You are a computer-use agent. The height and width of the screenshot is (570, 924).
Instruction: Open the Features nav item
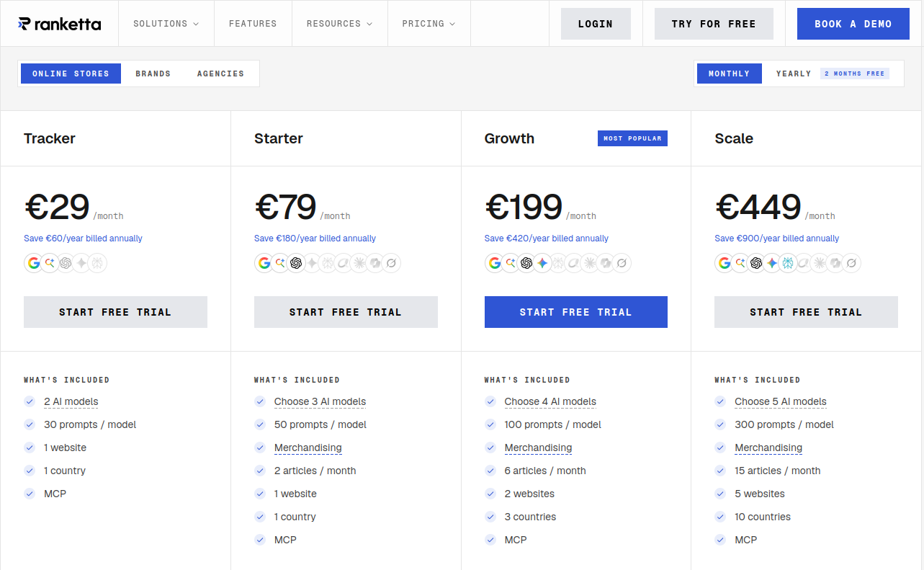coord(253,24)
